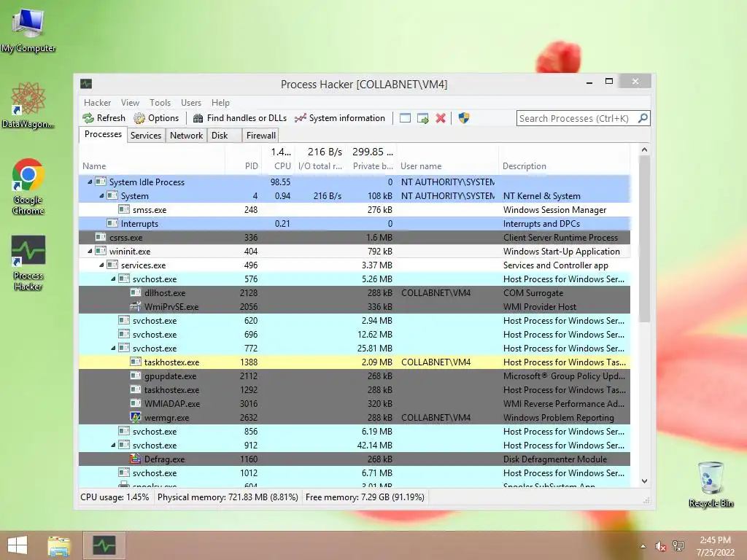Open the View menu

(130, 102)
